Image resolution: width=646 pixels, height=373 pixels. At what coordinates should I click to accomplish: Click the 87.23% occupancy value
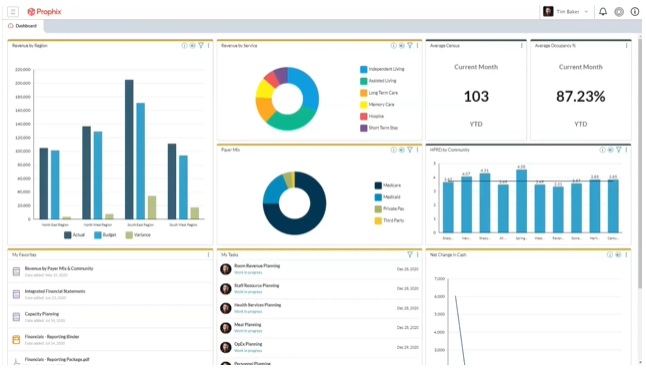tap(580, 96)
